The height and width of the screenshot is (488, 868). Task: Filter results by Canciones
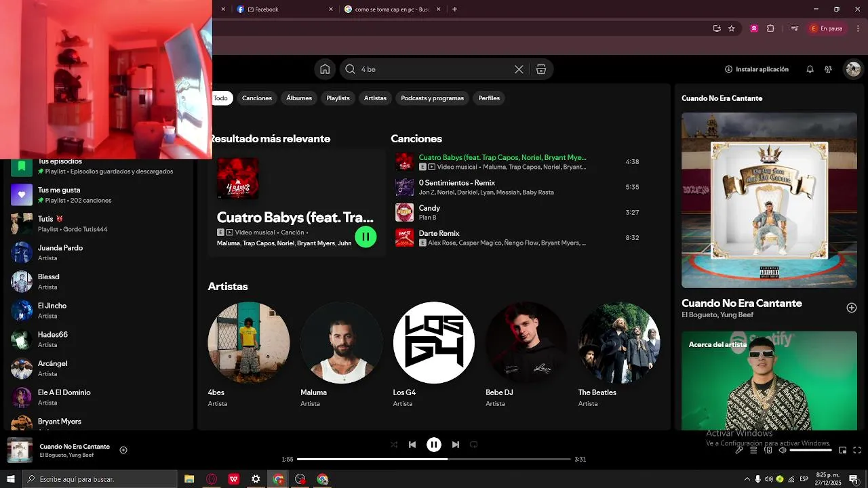257,98
